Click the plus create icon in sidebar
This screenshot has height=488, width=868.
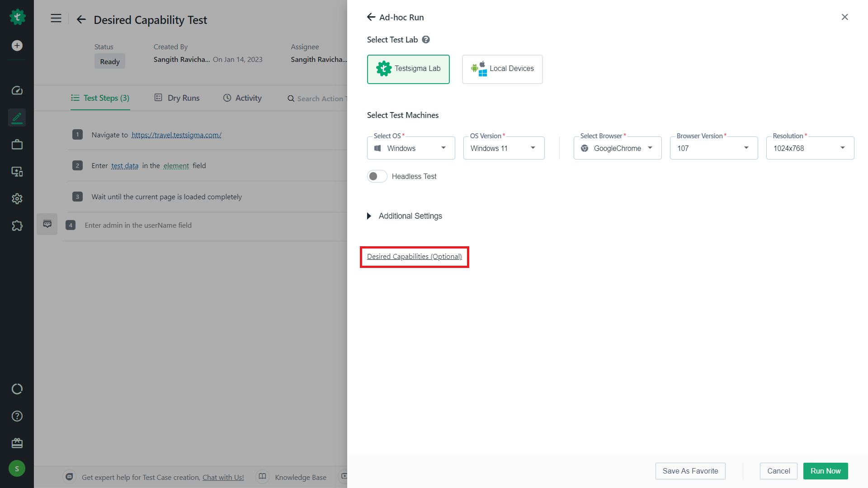point(17,46)
